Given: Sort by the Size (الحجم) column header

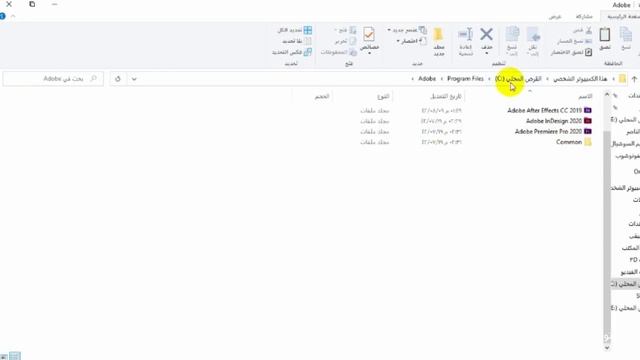Looking at the screenshot, I should click(x=322, y=96).
